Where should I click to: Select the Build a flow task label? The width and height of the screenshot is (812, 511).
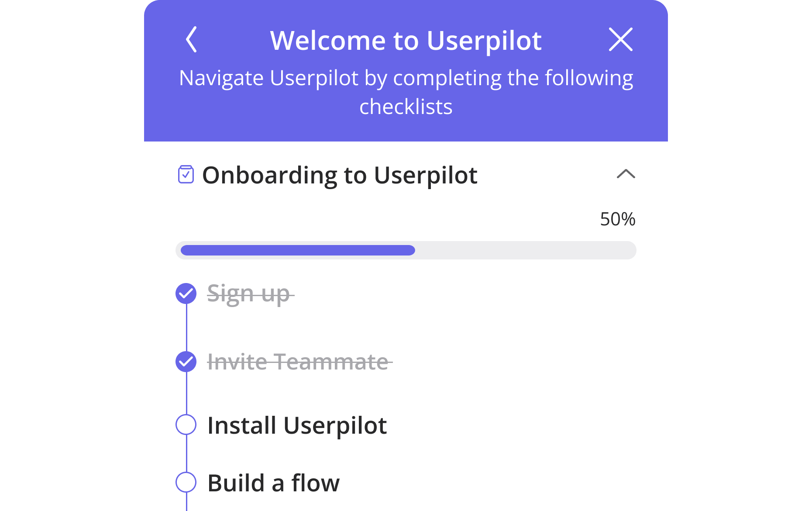(x=273, y=483)
